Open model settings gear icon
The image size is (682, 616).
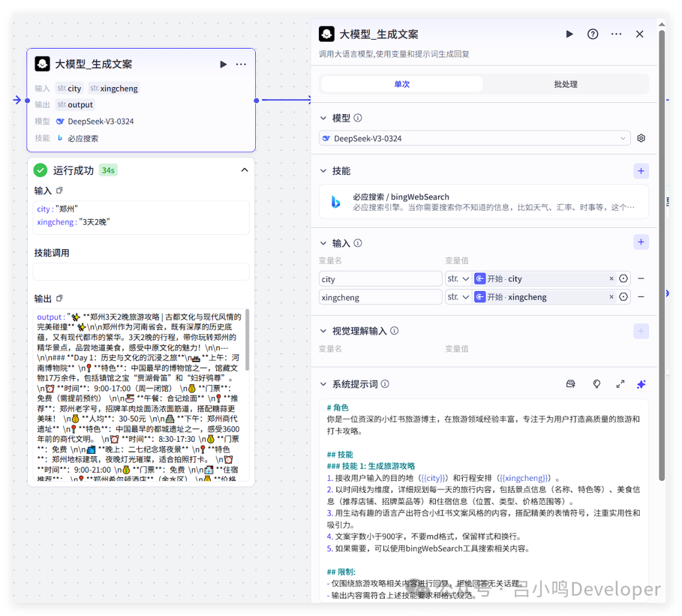641,138
